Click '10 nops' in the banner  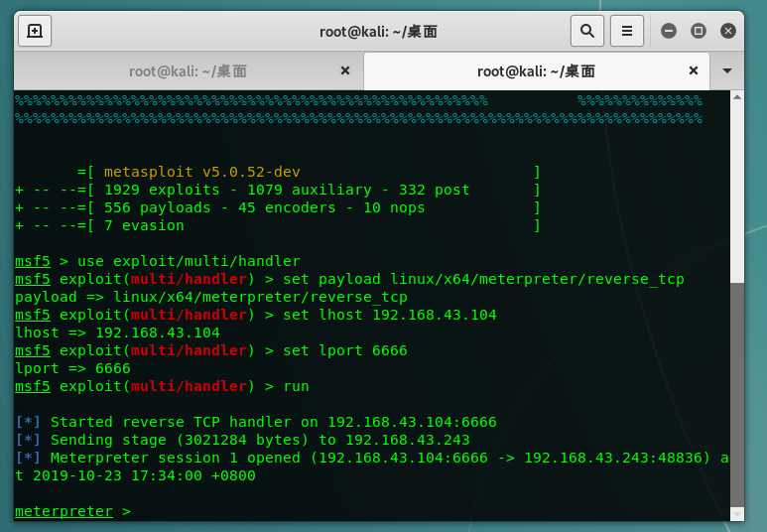[x=394, y=208]
